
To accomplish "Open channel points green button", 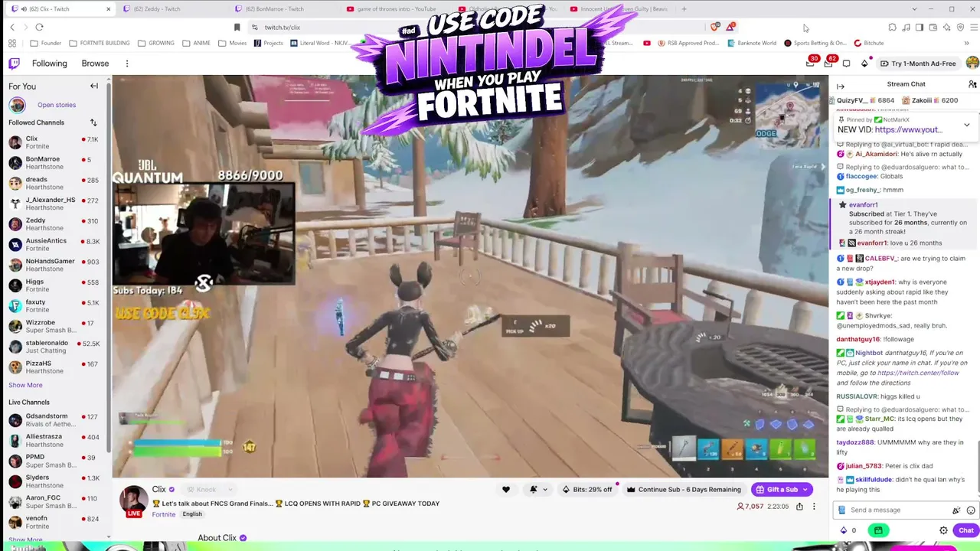I will click(x=878, y=530).
